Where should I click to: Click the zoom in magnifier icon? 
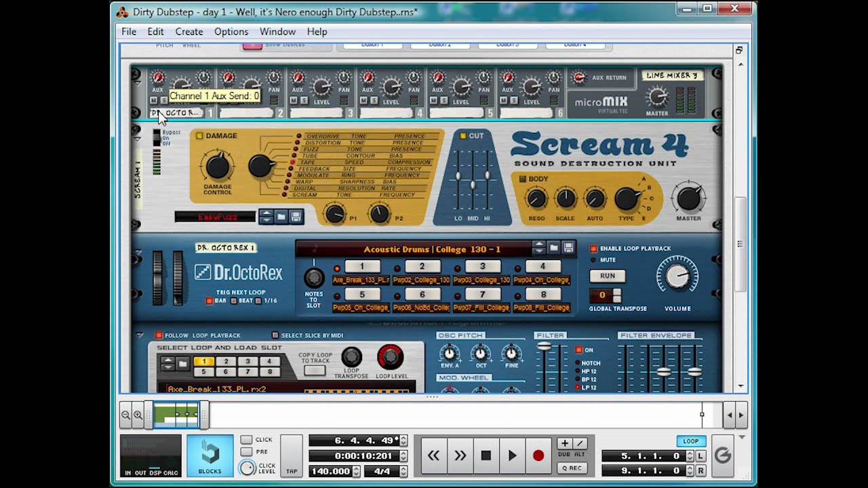click(x=138, y=415)
